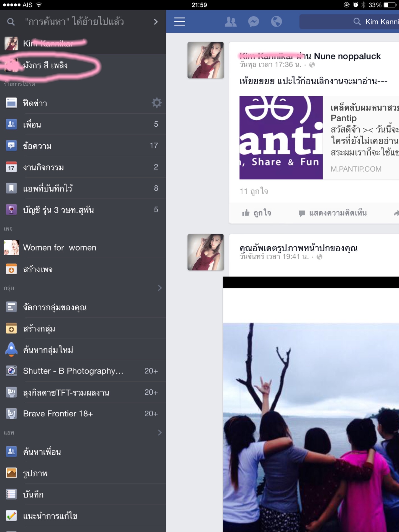Tap the ข้อความ messages icon
The height and width of the screenshot is (532, 399).
[11, 145]
